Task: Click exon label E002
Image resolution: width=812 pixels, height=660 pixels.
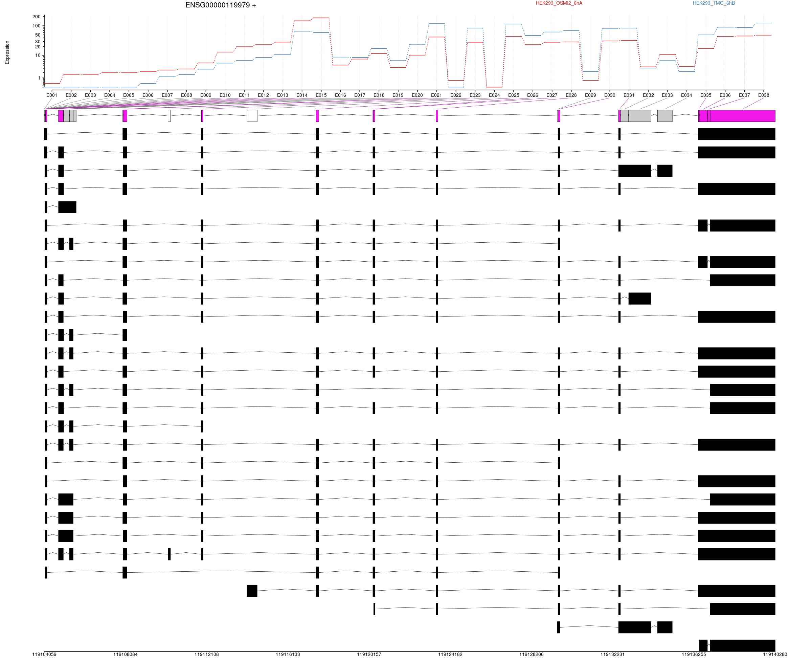Action: pyautogui.click(x=71, y=95)
